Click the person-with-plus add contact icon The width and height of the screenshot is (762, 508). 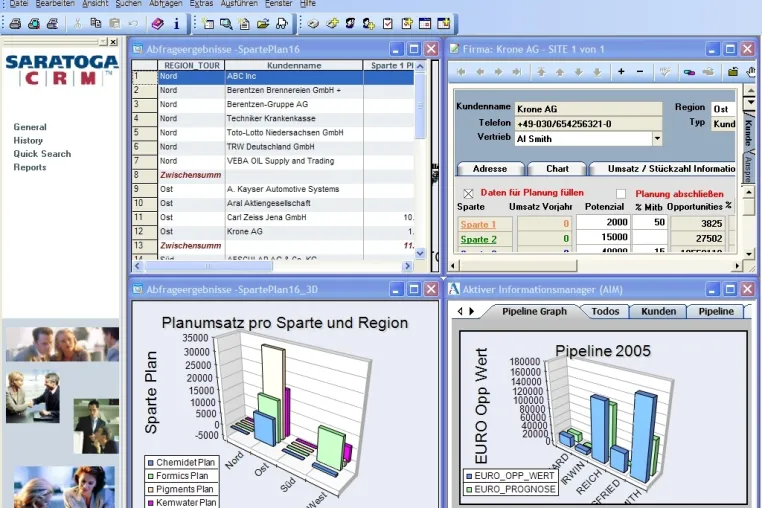368,23
